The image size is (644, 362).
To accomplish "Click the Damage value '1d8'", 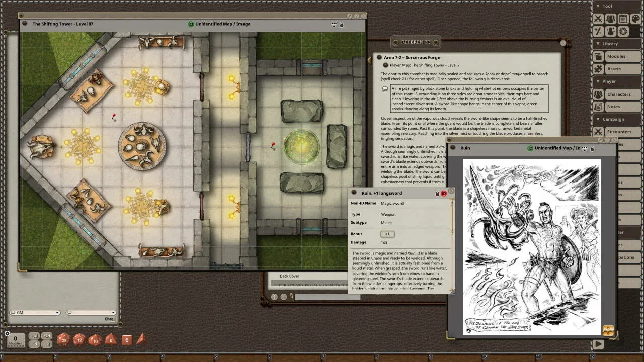I will (x=384, y=243).
